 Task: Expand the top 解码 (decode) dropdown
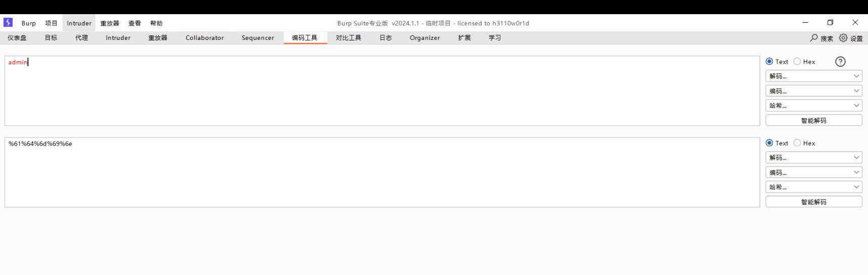point(813,76)
